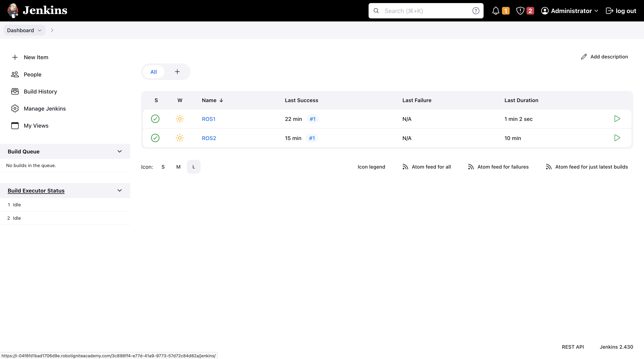Click the ROS2 success status icon
The height and width of the screenshot is (359, 644).
(x=155, y=138)
